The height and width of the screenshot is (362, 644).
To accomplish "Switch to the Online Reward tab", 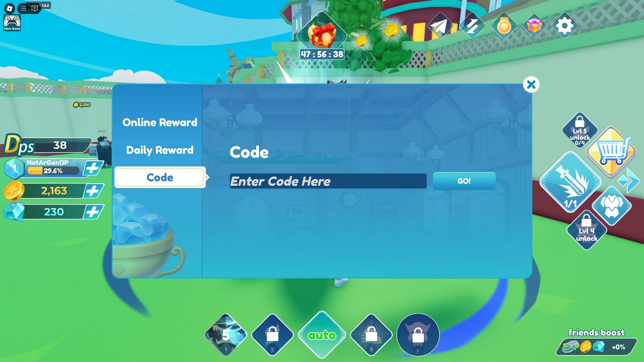I will pyautogui.click(x=160, y=122).
